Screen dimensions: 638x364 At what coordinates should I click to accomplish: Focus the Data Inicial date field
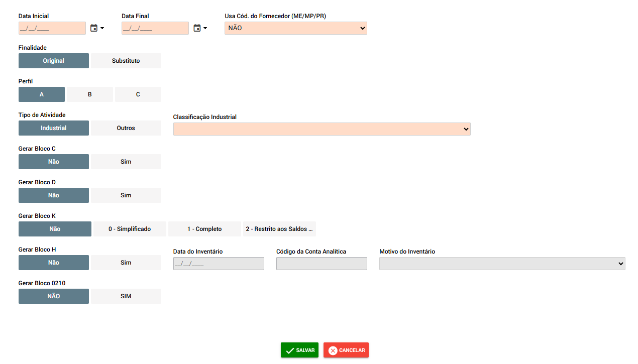(52, 28)
